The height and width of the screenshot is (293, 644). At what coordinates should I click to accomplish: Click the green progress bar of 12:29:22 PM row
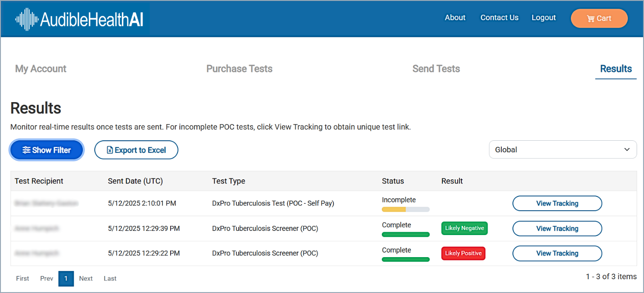coord(405,259)
